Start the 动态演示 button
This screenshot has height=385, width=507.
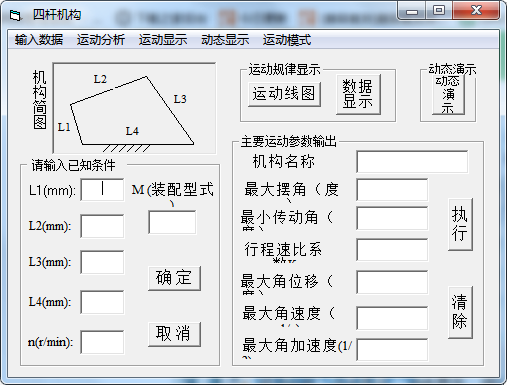pyautogui.click(x=448, y=96)
